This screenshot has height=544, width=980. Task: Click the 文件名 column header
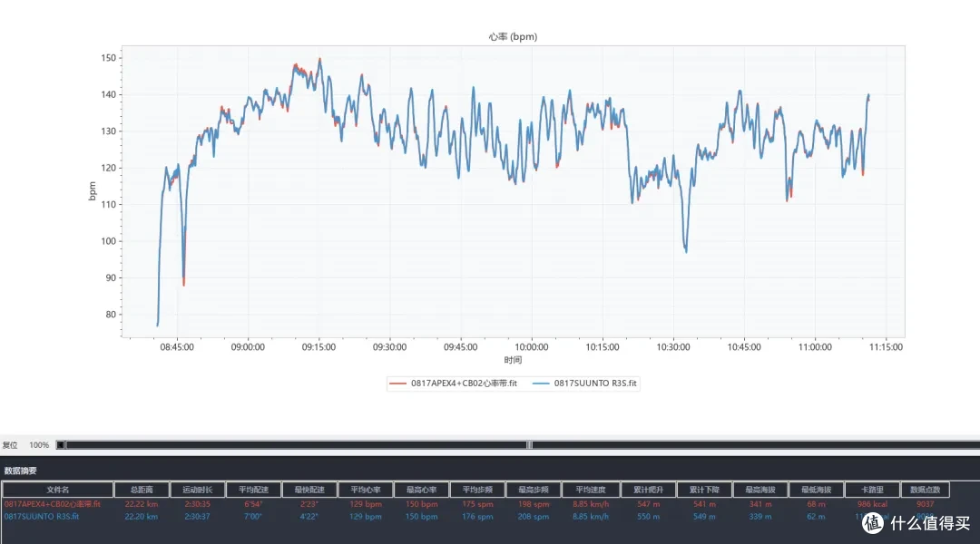click(x=57, y=490)
